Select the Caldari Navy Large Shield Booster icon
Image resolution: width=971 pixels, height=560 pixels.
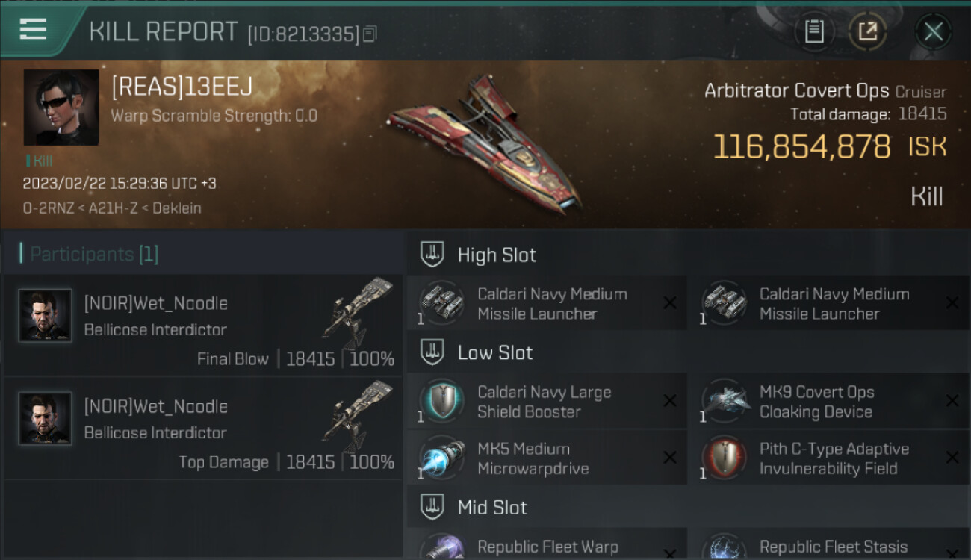click(441, 402)
